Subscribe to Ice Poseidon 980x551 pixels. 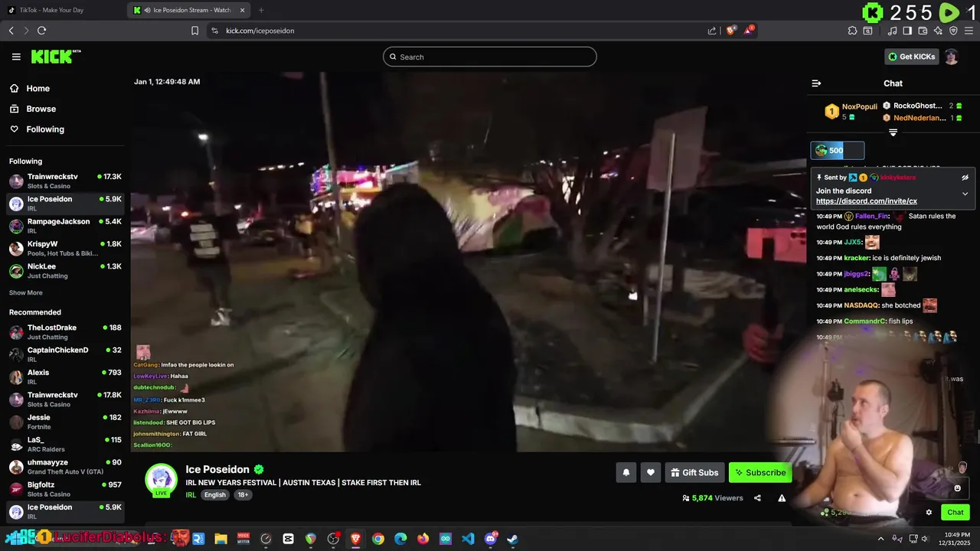[x=760, y=472]
